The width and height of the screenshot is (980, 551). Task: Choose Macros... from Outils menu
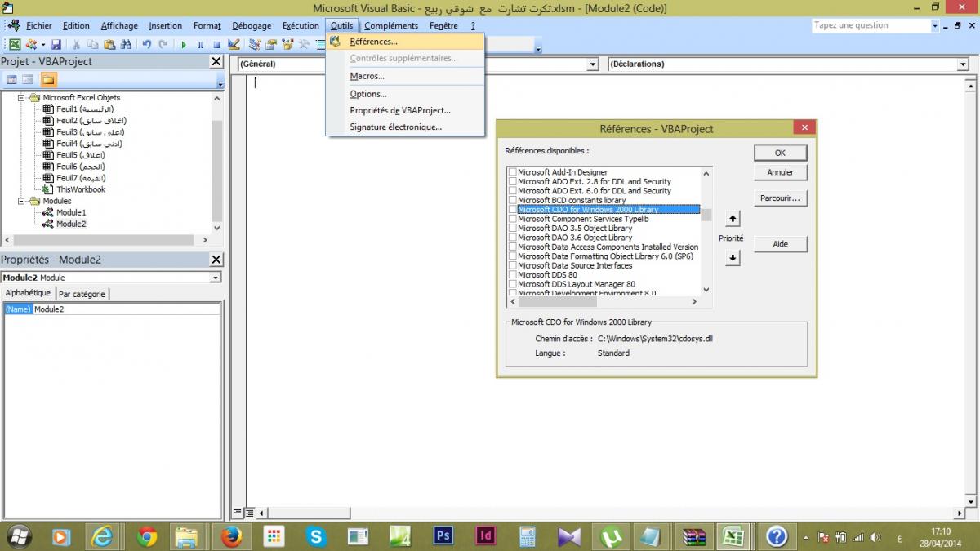[406, 77]
